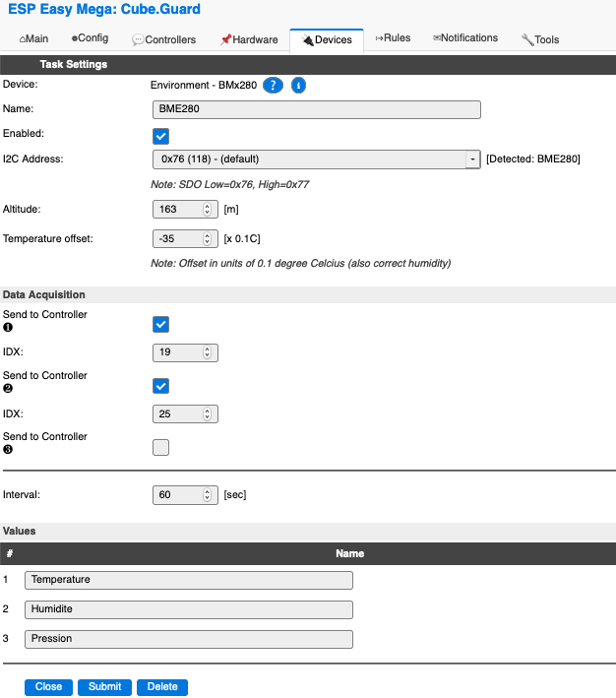The height and width of the screenshot is (698, 616).
Task: Uncheck the first Send to Controller checkbox
Action: click(x=161, y=324)
